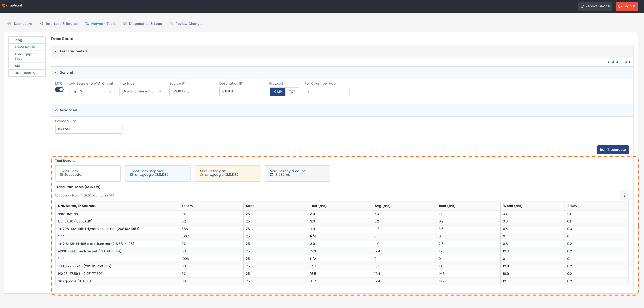This screenshot has height=308, width=644.
Task: Click the et330.ash1.core.fuse.net row
Action: pyautogui.click(x=342, y=251)
